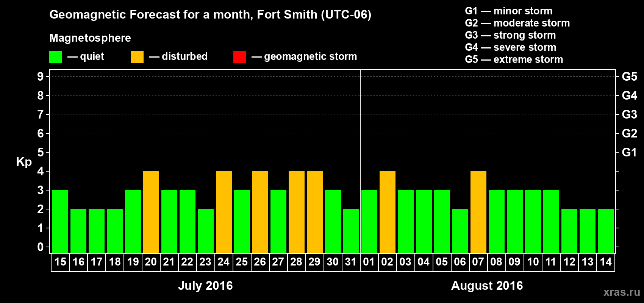Click the date label 12
The width and height of the screenshot is (644, 303).
point(569,262)
